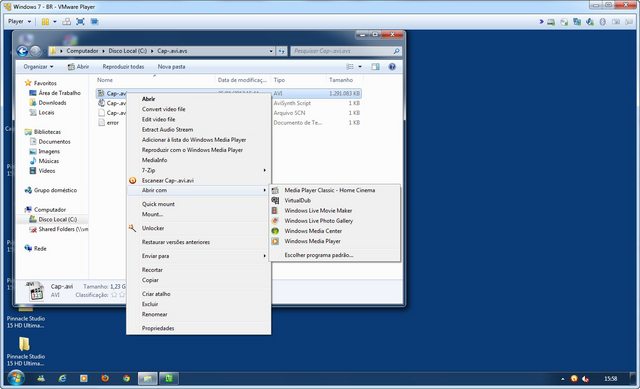640x389 pixels.
Task: Select the Windows Media Center icon entry
Action: pos(276,231)
